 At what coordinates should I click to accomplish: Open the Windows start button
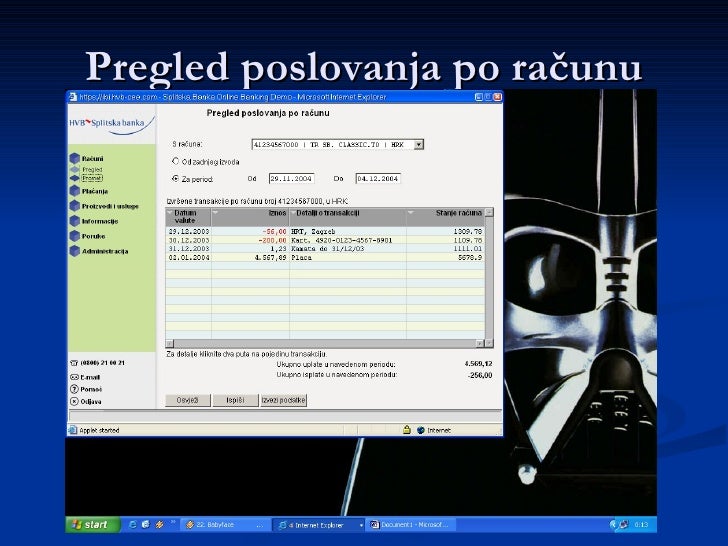coord(93,525)
